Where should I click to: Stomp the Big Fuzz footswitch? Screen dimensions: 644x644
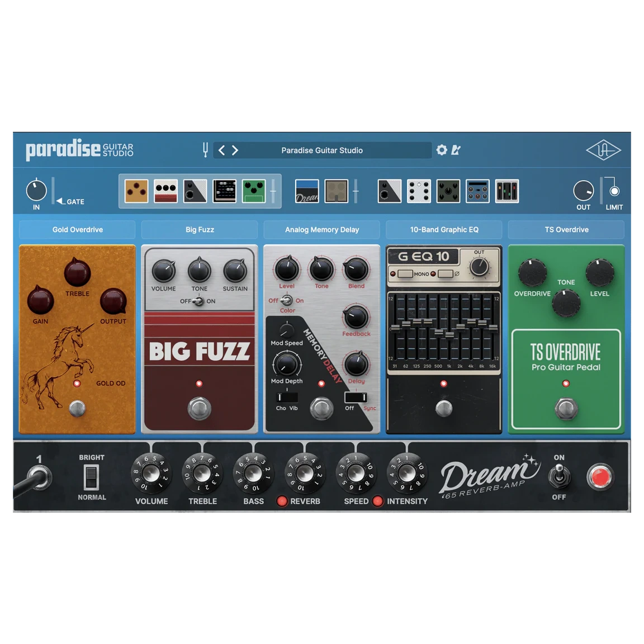(199, 409)
